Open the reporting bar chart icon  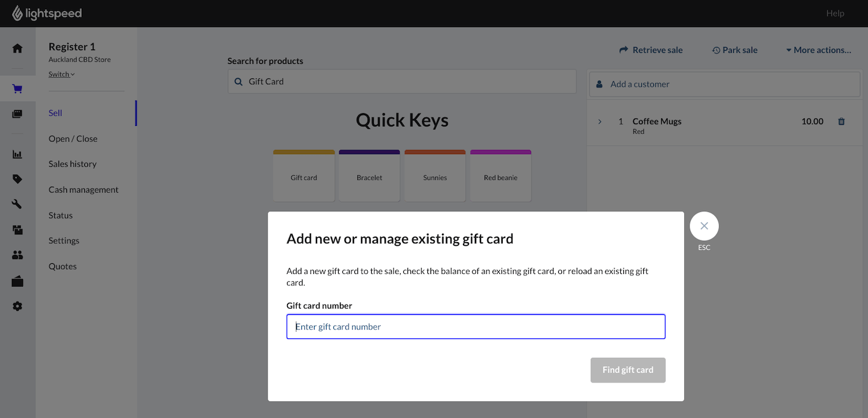coord(17,154)
